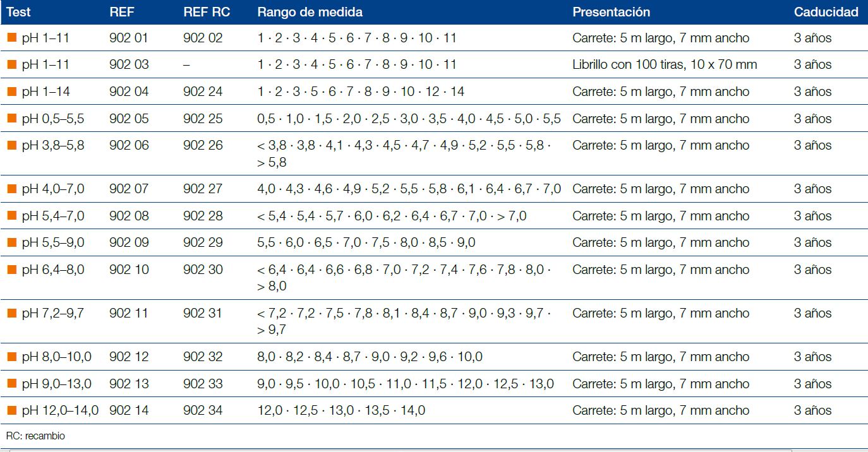Image resolution: width=868 pixels, height=452 pixels.
Task: Select orange marker for pH 3,8–5,8 row
Action: [x=11, y=145]
